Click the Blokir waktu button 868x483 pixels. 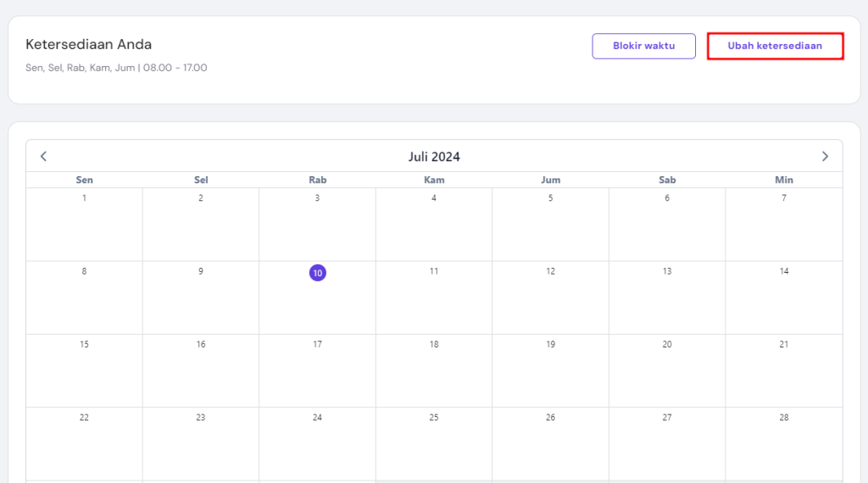pyautogui.click(x=643, y=46)
